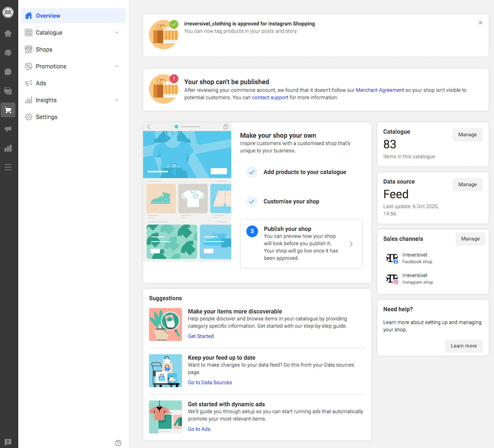This screenshot has width=494, height=448.
Task: Click the approved shopping bag icon
Action: [164, 35]
